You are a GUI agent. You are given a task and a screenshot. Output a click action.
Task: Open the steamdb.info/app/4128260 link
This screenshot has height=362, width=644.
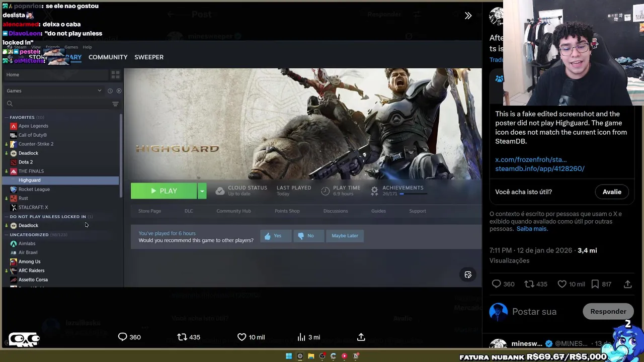click(540, 169)
